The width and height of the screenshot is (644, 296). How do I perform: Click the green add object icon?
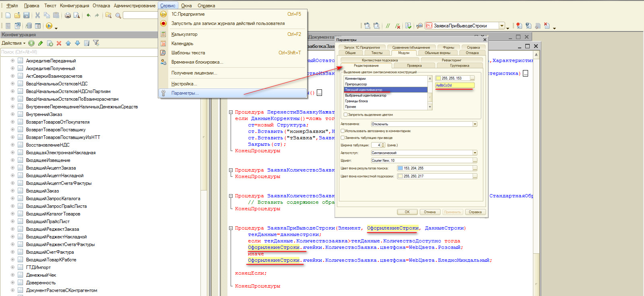(x=31, y=43)
